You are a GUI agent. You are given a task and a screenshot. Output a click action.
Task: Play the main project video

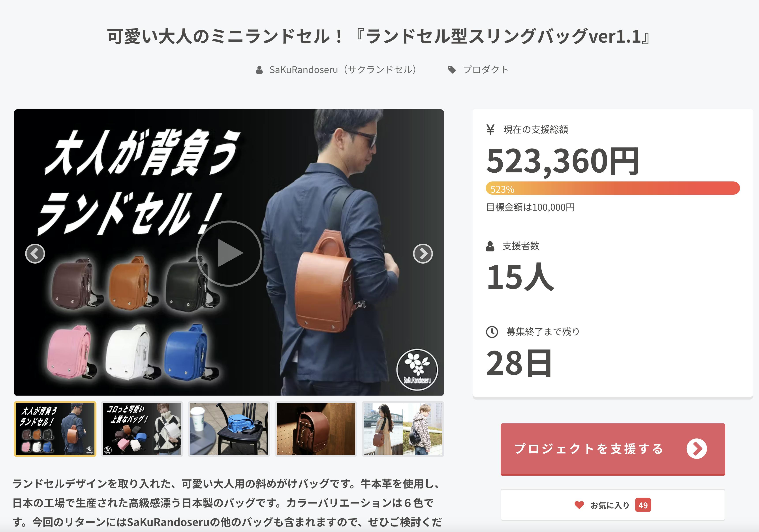click(229, 253)
